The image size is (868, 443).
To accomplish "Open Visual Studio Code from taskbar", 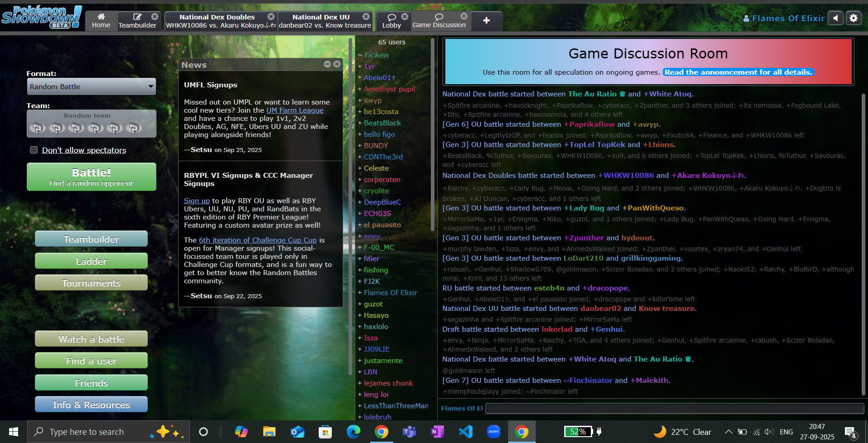I will pos(465,432).
